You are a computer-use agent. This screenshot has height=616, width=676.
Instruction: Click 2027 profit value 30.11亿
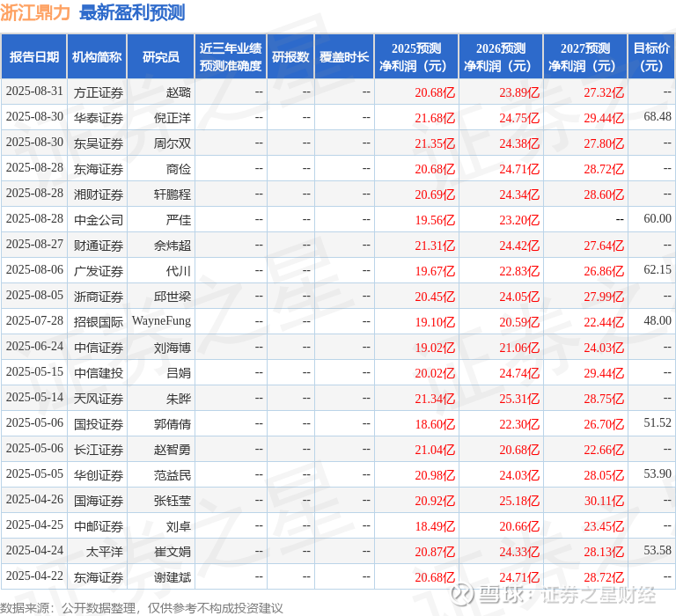click(604, 501)
